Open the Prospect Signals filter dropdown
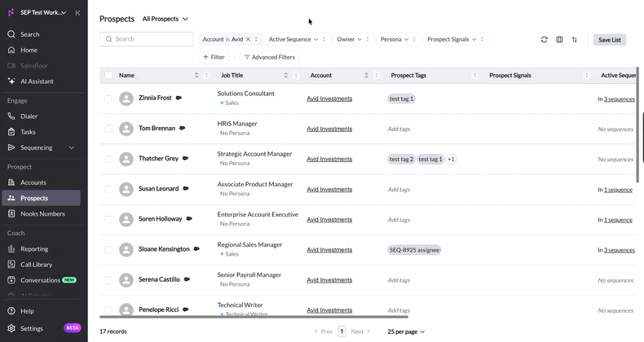 (x=452, y=39)
